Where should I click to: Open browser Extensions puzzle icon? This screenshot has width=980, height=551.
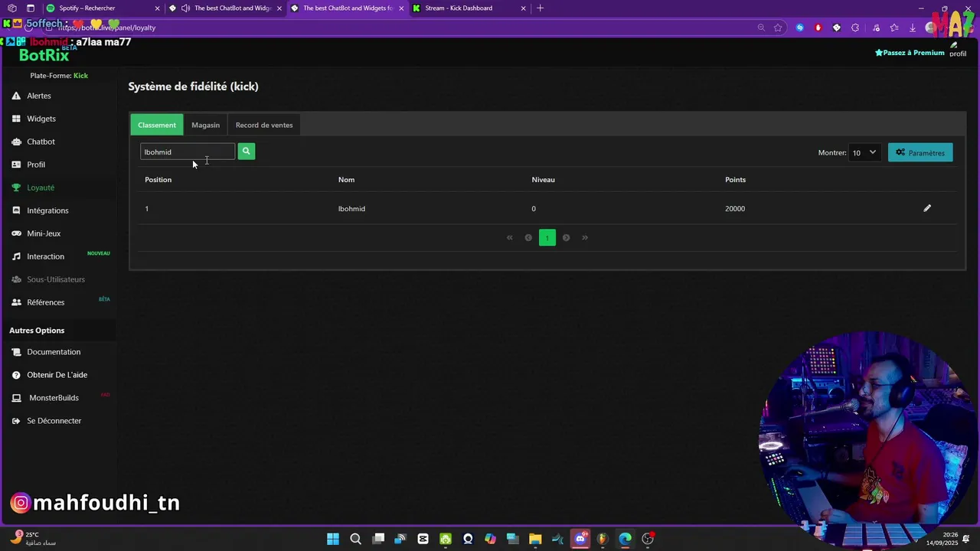point(857,28)
